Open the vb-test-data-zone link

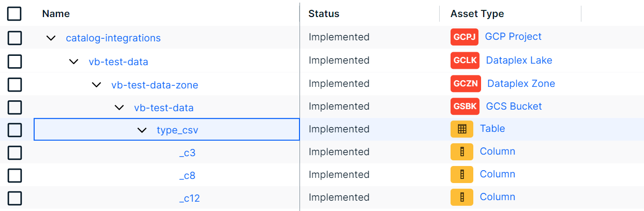(x=155, y=85)
